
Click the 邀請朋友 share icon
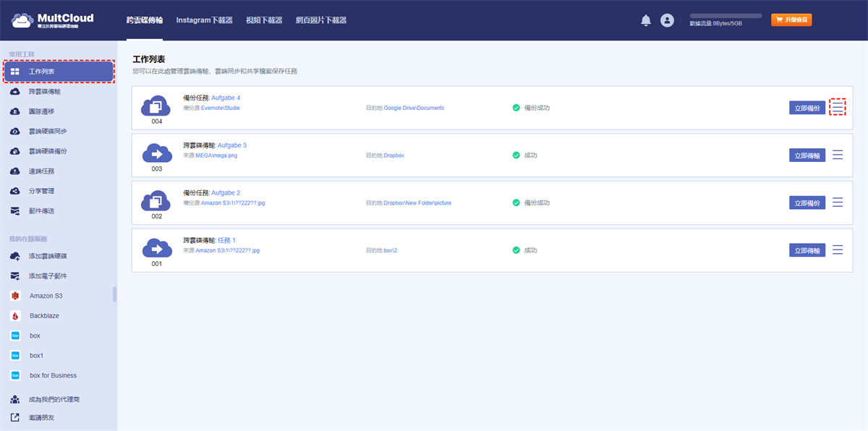15,417
